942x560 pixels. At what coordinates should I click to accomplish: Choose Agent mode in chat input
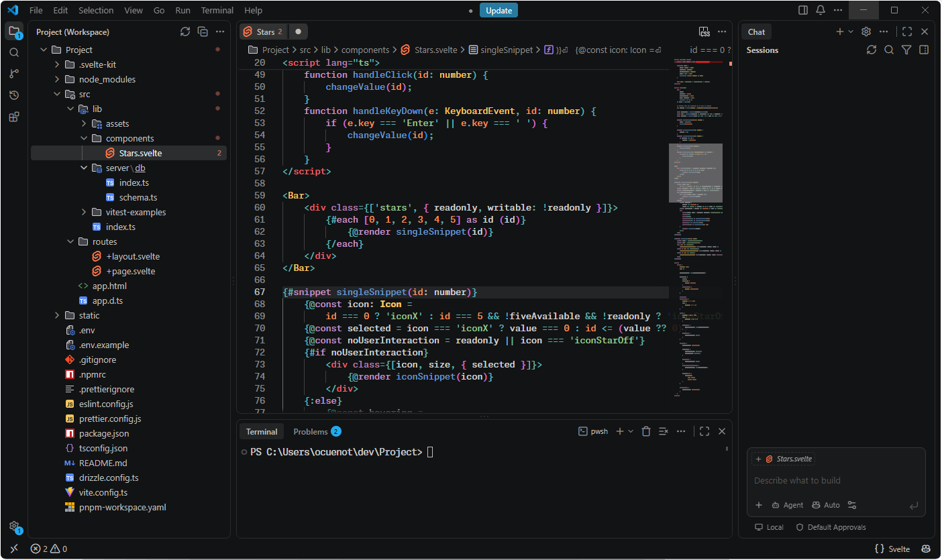pos(787,505)
